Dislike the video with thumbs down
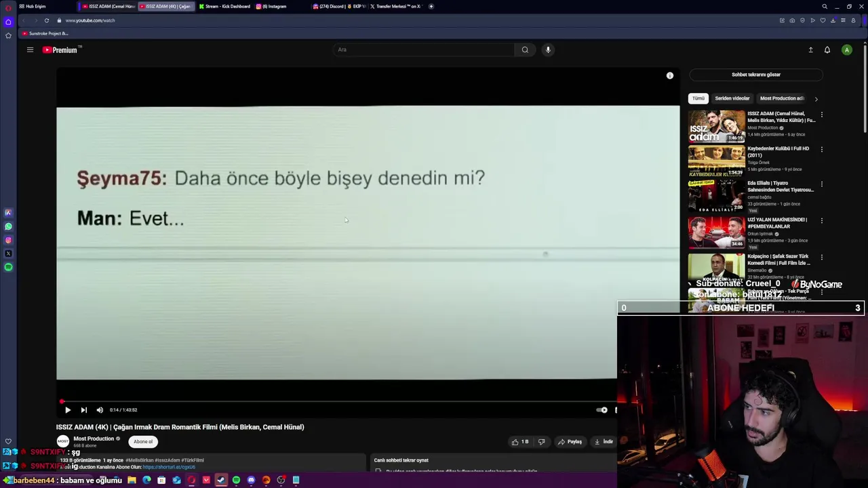868x488 pixels. 541,441
